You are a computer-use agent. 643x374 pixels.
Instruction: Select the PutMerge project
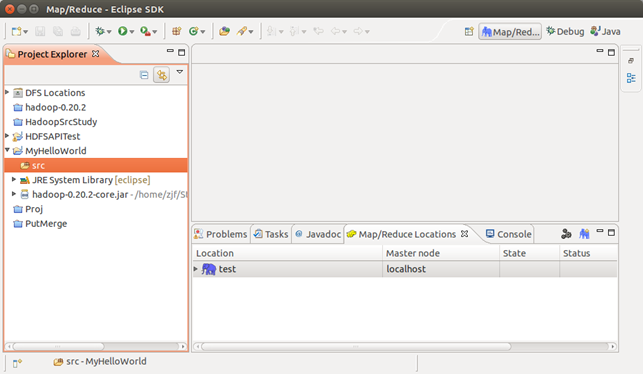46,223
